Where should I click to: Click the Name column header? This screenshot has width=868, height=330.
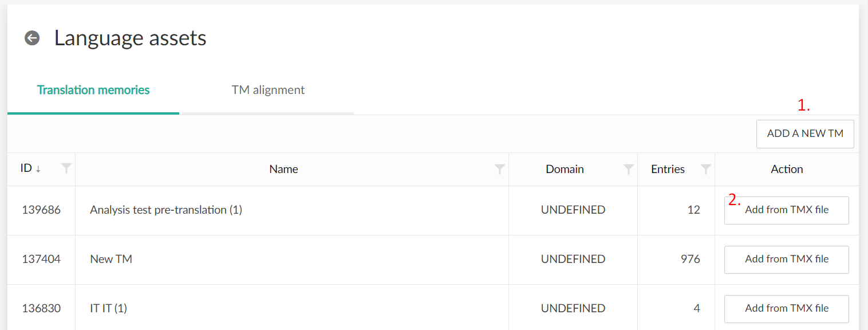point(283,169)
